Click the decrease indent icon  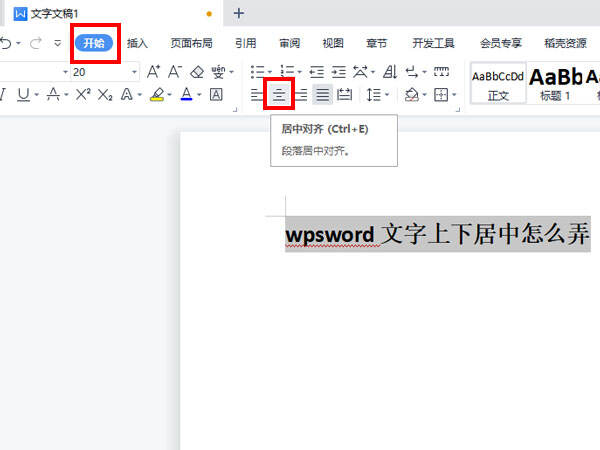[x=317, y=72]
